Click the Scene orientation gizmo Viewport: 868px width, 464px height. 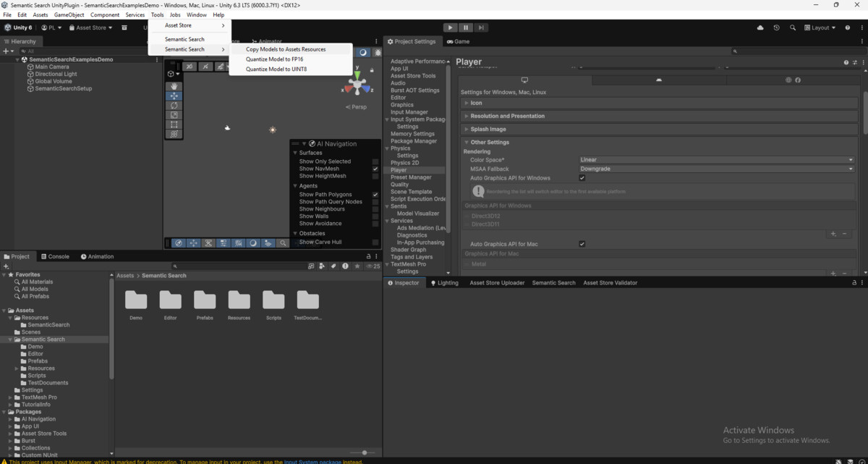coord(357,86)
